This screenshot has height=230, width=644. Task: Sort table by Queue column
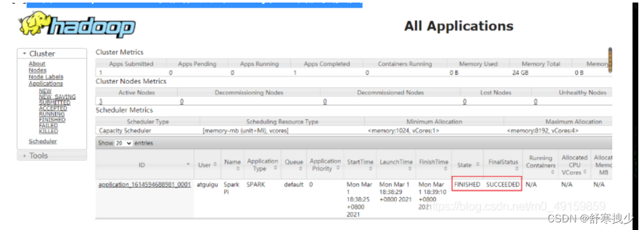(x=294, y=165)
